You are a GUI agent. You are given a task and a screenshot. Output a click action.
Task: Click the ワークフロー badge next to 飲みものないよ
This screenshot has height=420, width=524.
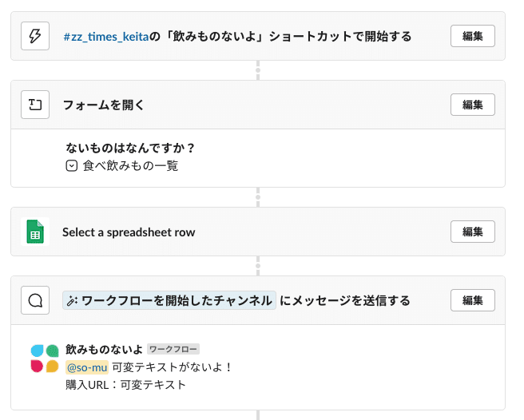(x=173, y=349)
